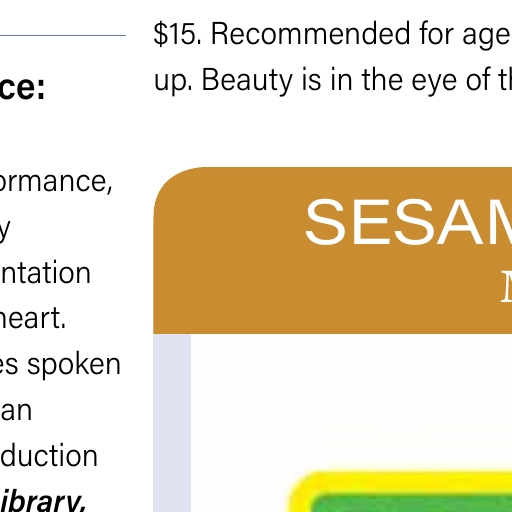Click the word ending "duction" in left column
This screenshot has height=512, width=512.
pos(49,455)
